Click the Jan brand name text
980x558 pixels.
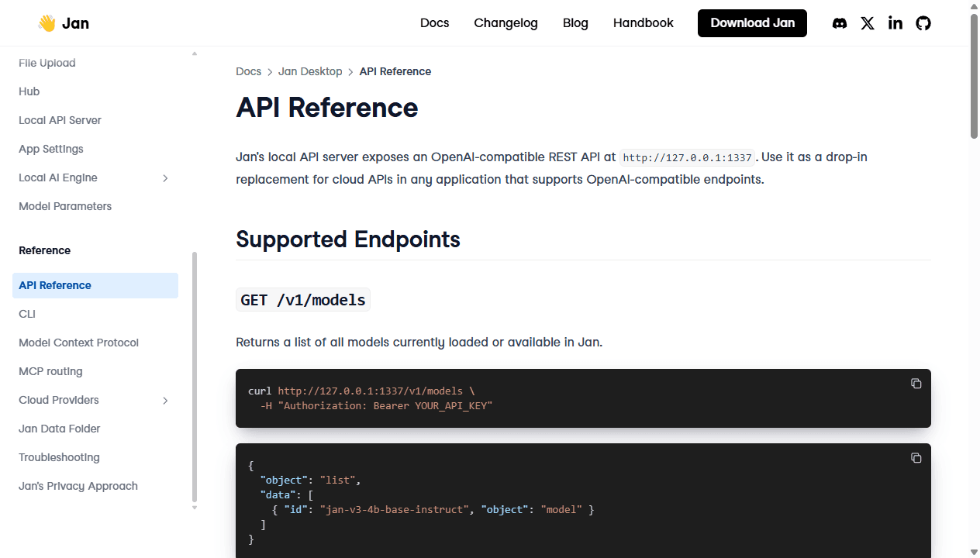pyautogui.click(x=75, y=23)
